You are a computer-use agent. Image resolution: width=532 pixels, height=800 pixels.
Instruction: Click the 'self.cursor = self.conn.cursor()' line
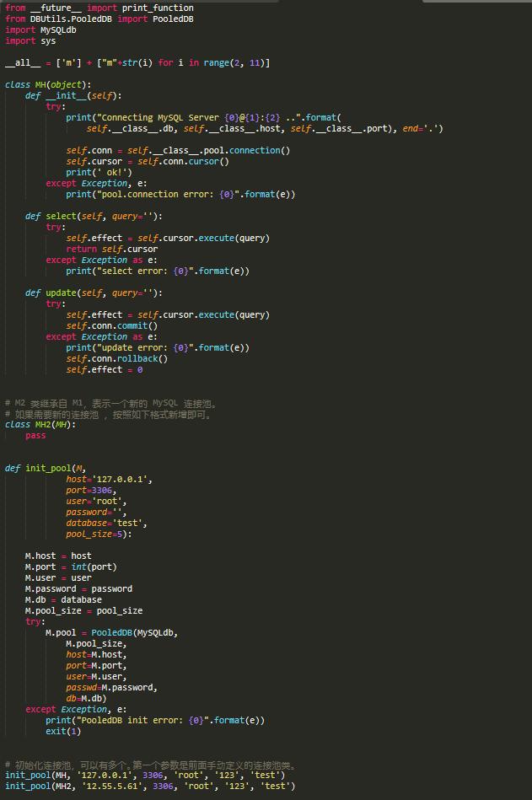148,162
